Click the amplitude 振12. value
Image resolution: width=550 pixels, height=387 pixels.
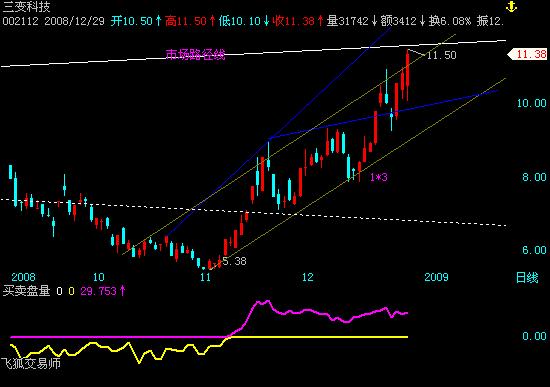coord(490,21)
